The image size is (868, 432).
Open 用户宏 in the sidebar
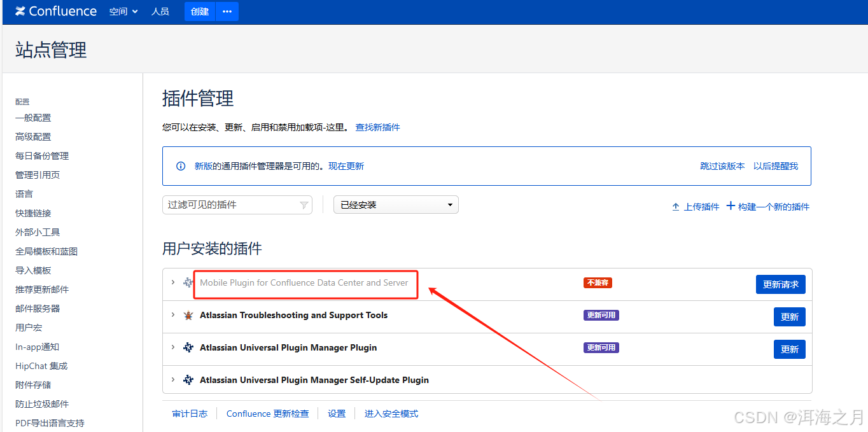29,328
